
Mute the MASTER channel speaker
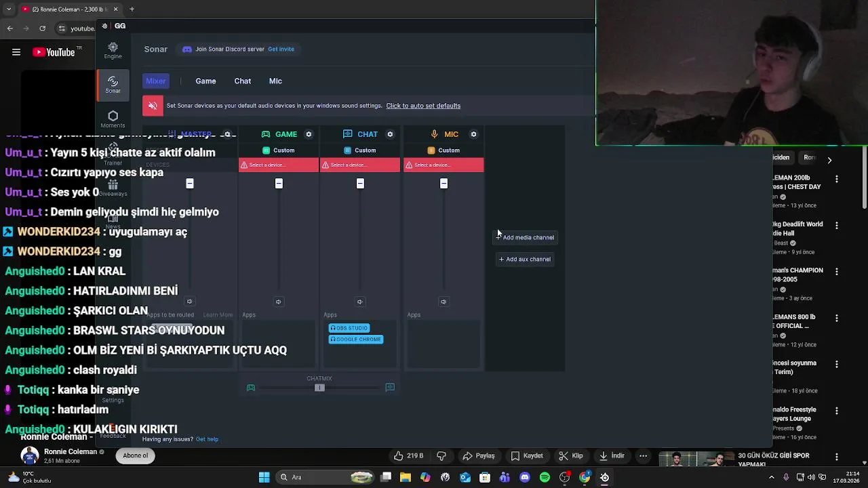(190, 302)
